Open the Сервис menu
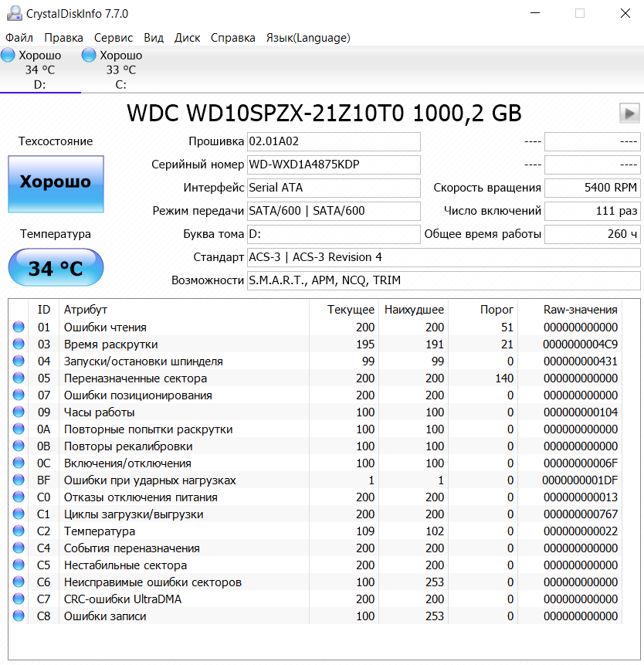The width and height of the screenshot is (644, 665). pyautogui.click(x=114, y=38)
